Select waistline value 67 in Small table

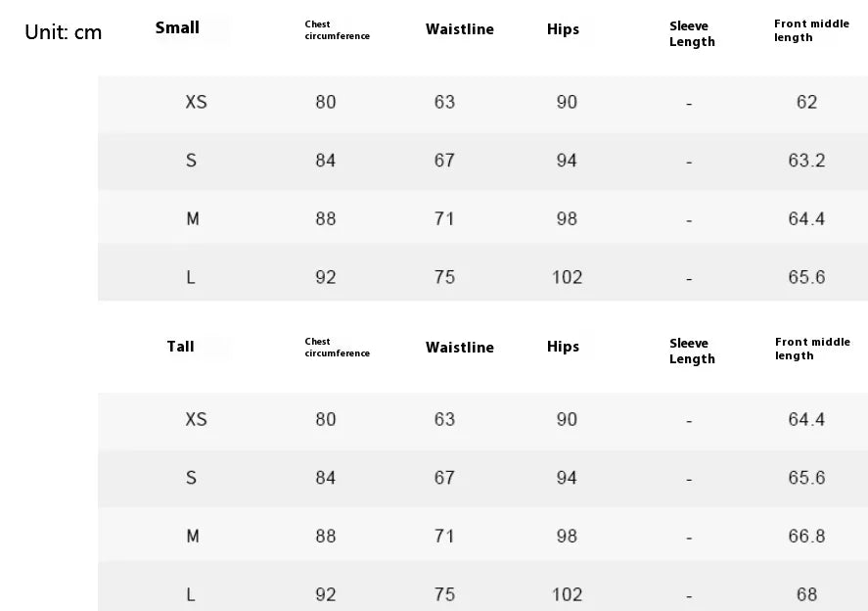[444, 161]
